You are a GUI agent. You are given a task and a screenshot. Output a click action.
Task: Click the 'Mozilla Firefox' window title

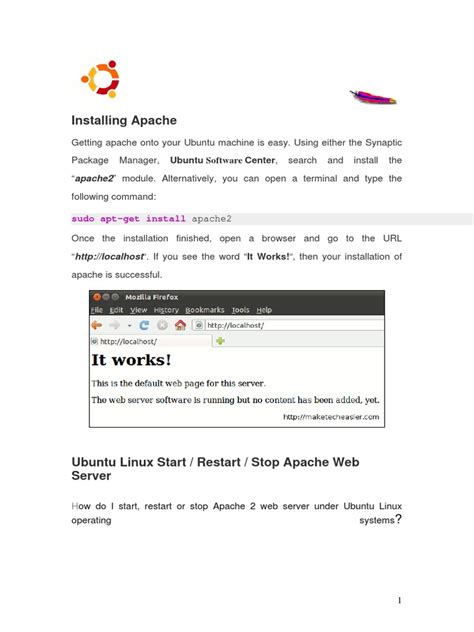click(x=152, y=297)
